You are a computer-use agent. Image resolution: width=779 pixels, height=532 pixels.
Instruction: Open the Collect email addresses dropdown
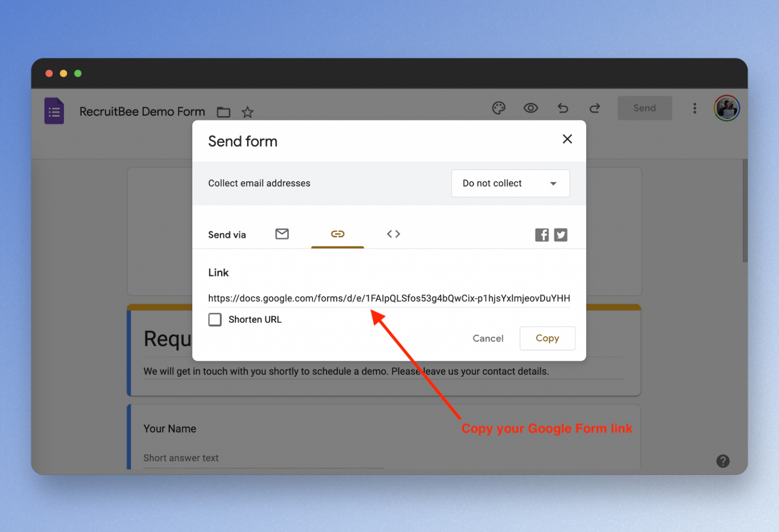point(510,183)
